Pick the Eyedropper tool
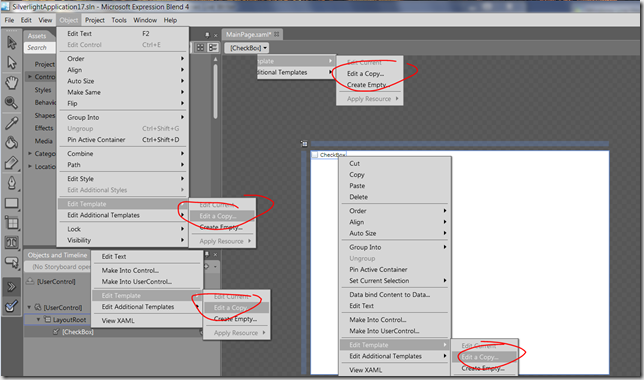The height and width of the screenshot is (380, 644). [x=12, y=122]
